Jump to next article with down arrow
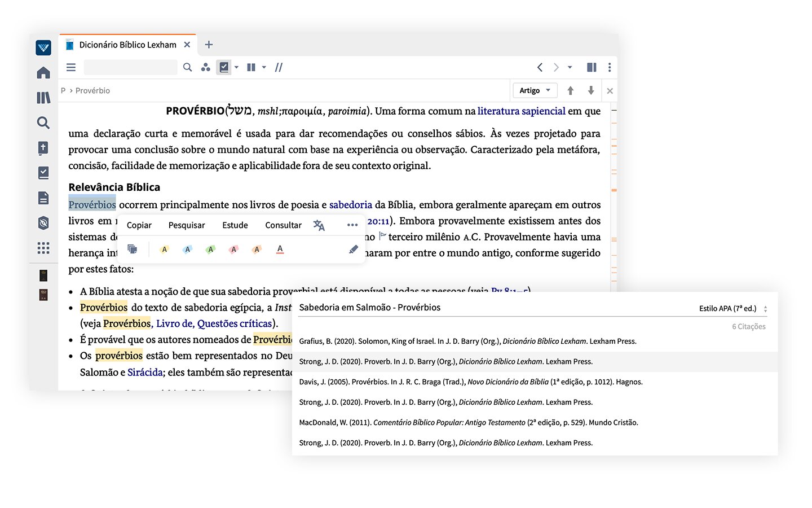The height and width of the screenshot is (508, 812). coord(591,90)
